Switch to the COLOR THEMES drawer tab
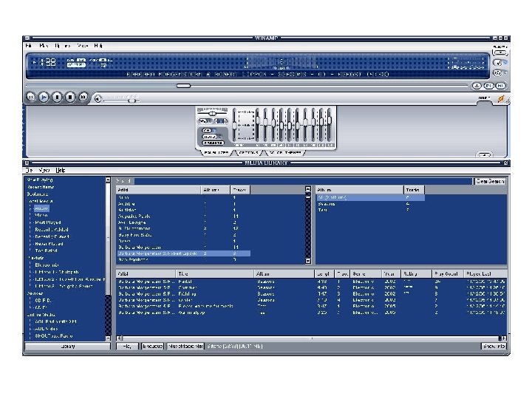 coord(285,153)
